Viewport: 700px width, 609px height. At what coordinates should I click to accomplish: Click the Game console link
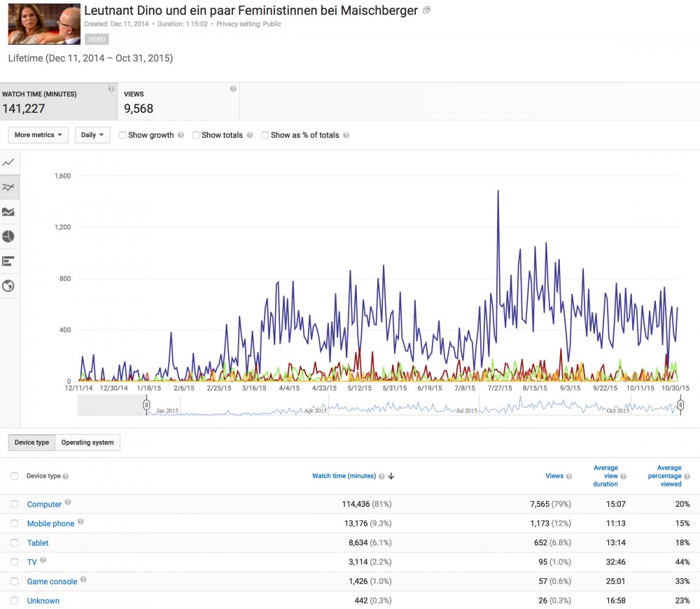pos(52,582)
